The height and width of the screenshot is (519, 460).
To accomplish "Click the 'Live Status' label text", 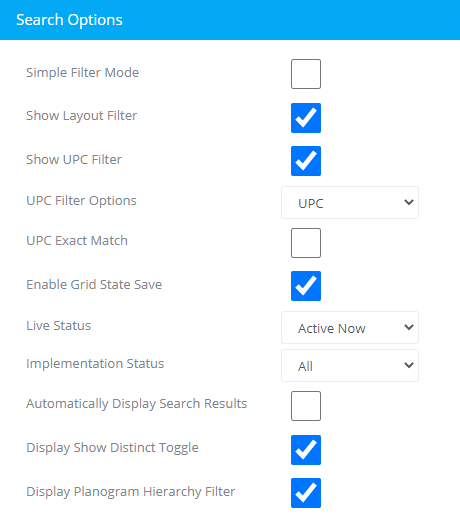I will pos(58,326).
